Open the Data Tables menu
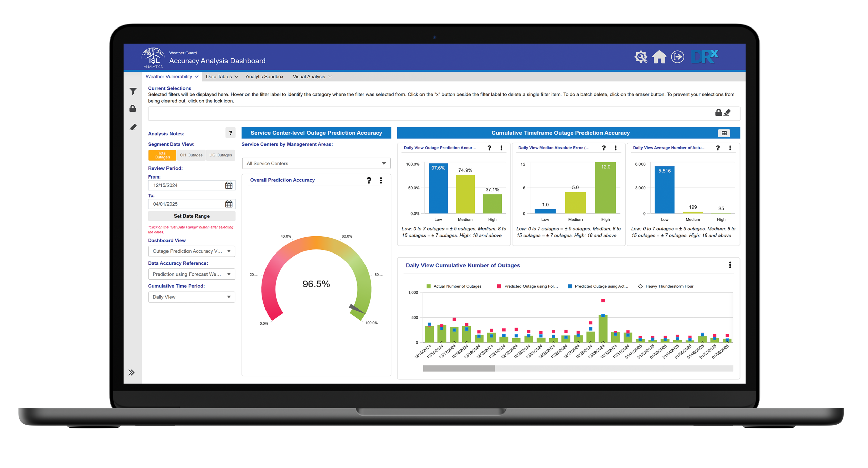 [x=222, y=76]
